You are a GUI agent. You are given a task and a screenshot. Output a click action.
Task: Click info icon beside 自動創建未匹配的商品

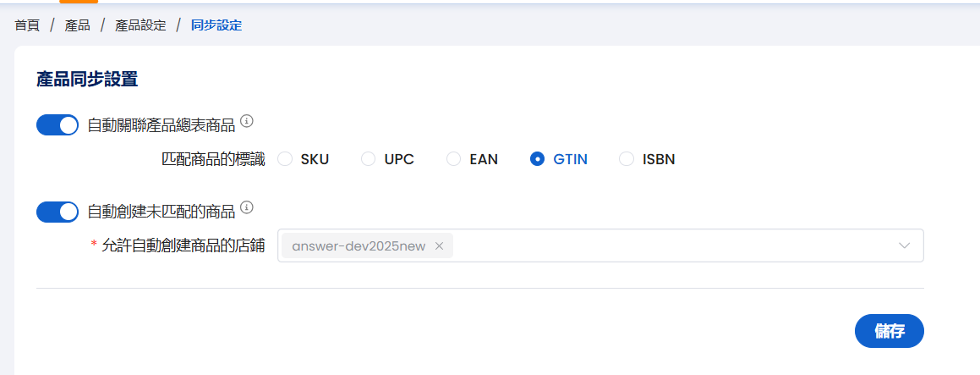tap(247, 207)
